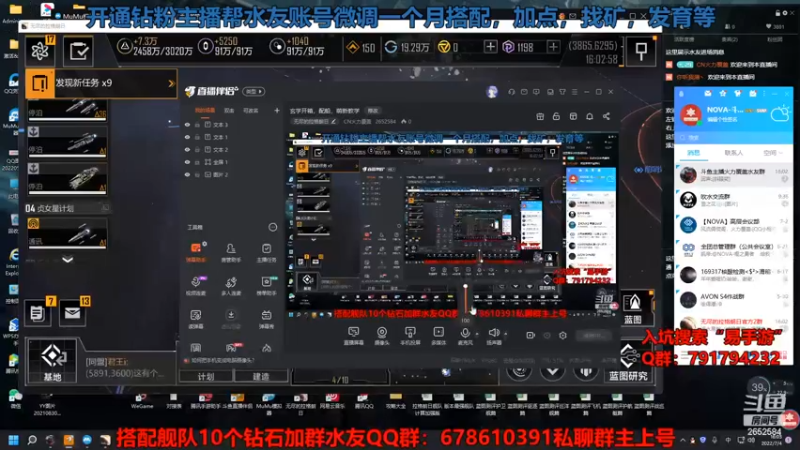
Task: Open the task checklist icon in game
Action: pyautogui.click(x=79, y=51)
